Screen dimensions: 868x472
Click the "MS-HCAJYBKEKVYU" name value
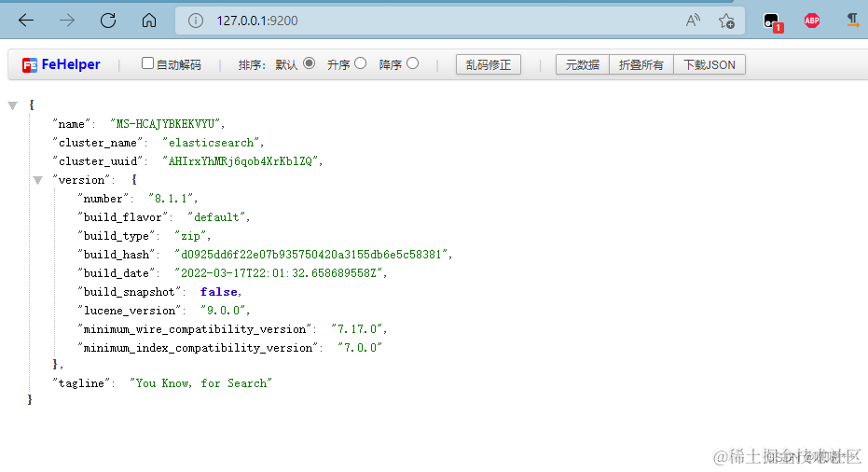pos(165,124)
